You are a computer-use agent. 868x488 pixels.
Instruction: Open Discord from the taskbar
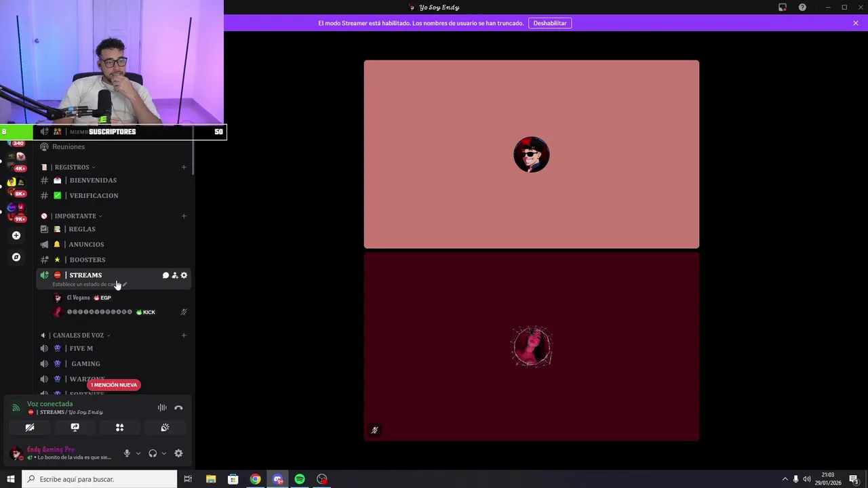point(277,479)
